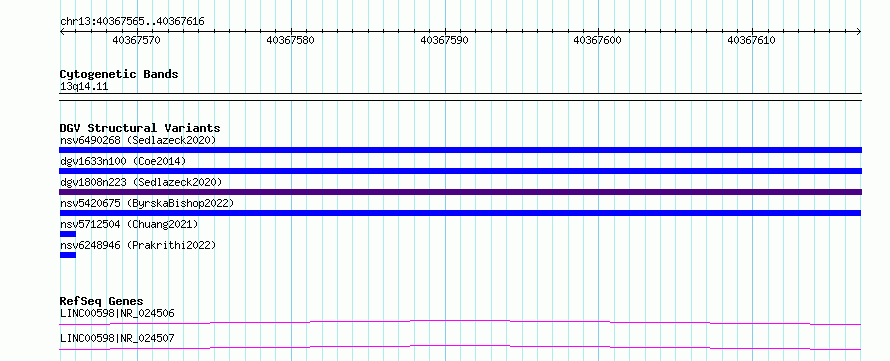Click the right arrow end of the ruler
Screen dimensions: 890x361
point(859,32)
